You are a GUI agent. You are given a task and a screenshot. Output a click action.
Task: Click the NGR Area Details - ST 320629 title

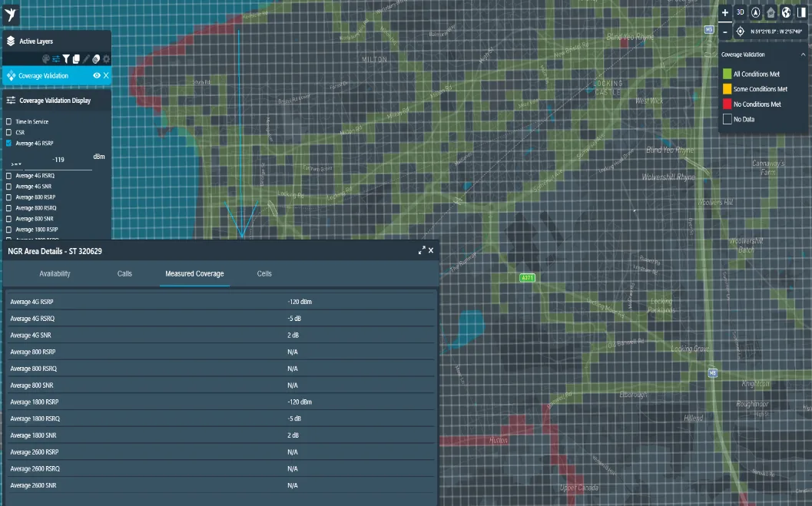point(55,251)
